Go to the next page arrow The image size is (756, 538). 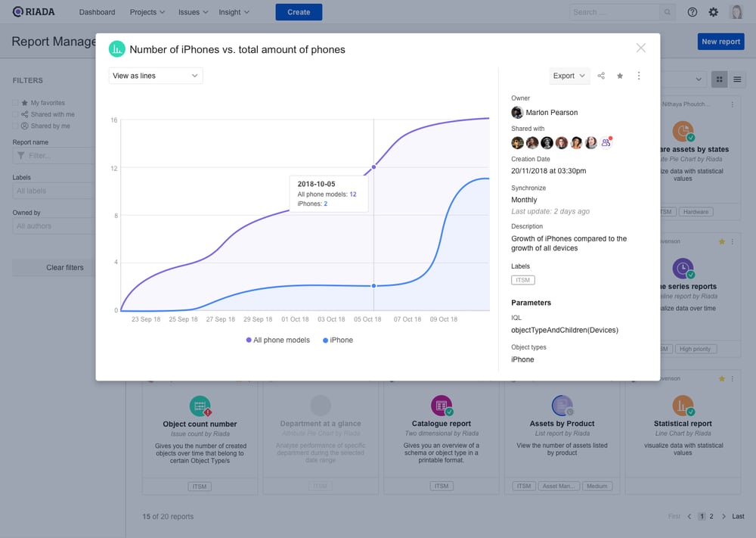pos(723,516)
